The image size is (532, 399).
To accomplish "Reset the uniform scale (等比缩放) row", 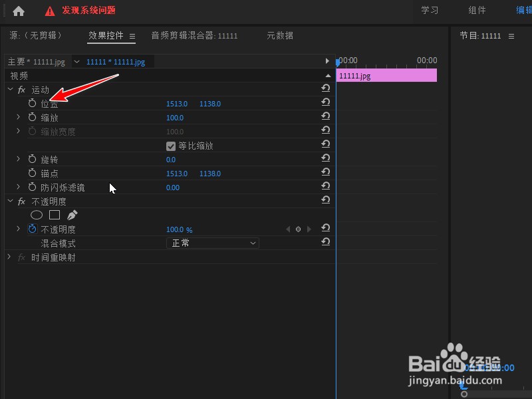I will (x=326, y=144).
